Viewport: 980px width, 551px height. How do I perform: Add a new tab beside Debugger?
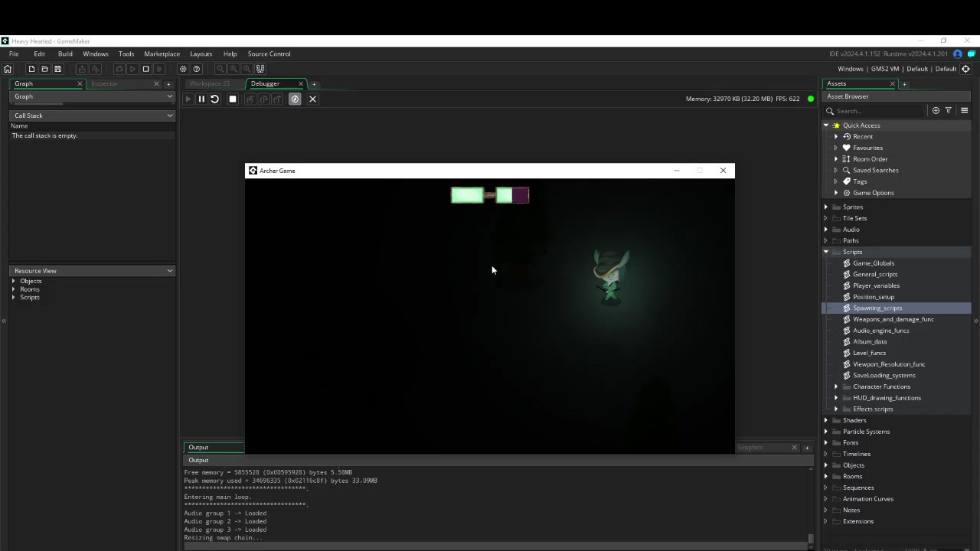tap(314, 83)
